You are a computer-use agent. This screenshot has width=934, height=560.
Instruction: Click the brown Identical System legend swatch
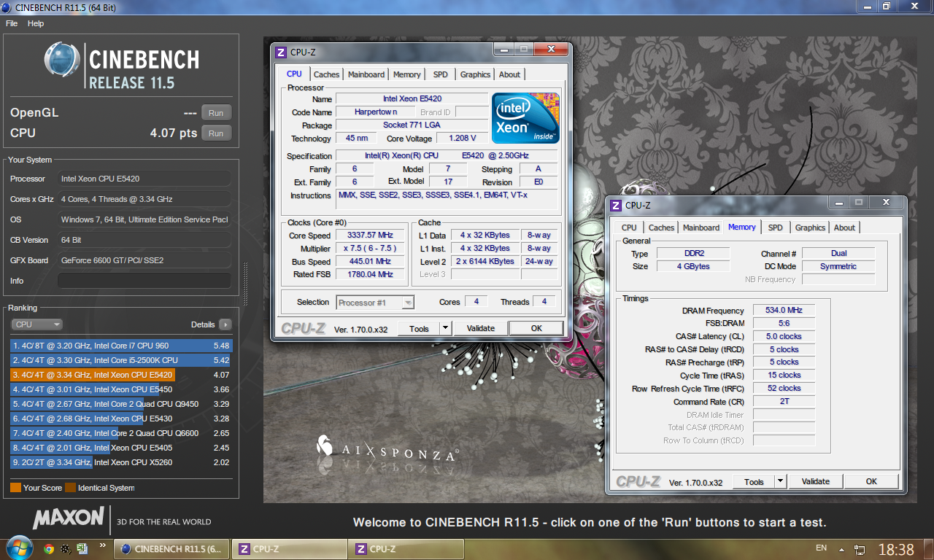(x=70, y=488)
